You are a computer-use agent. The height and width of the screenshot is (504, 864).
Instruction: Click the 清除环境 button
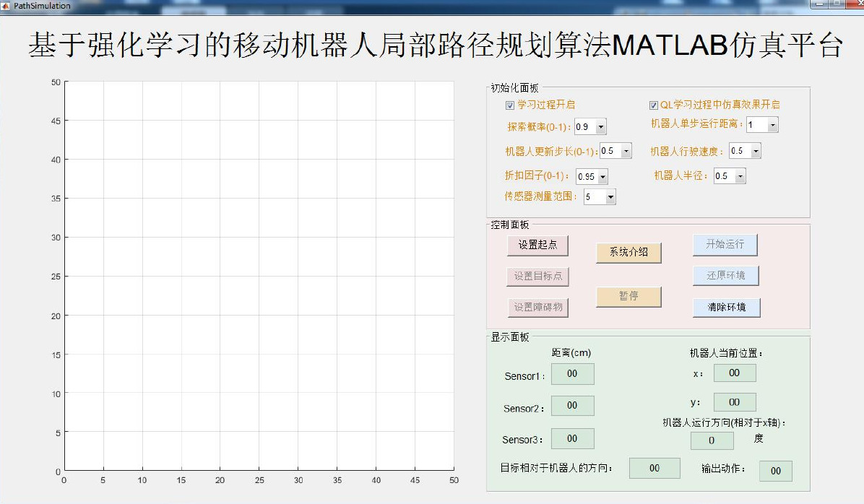(x=725, y=307)
